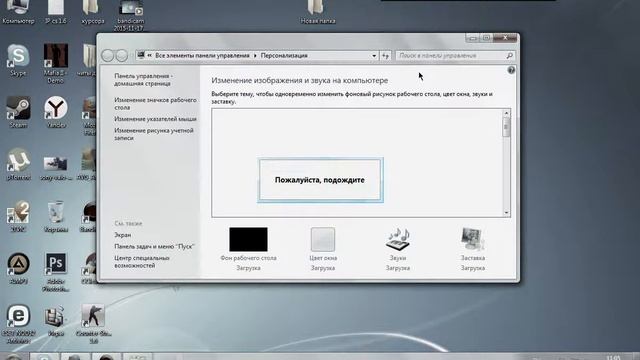Image resolution: width=640 pixels, height=360 pixels.
Task: Open Изменение значков рабочего стола link
Action: tap(155, 104)
